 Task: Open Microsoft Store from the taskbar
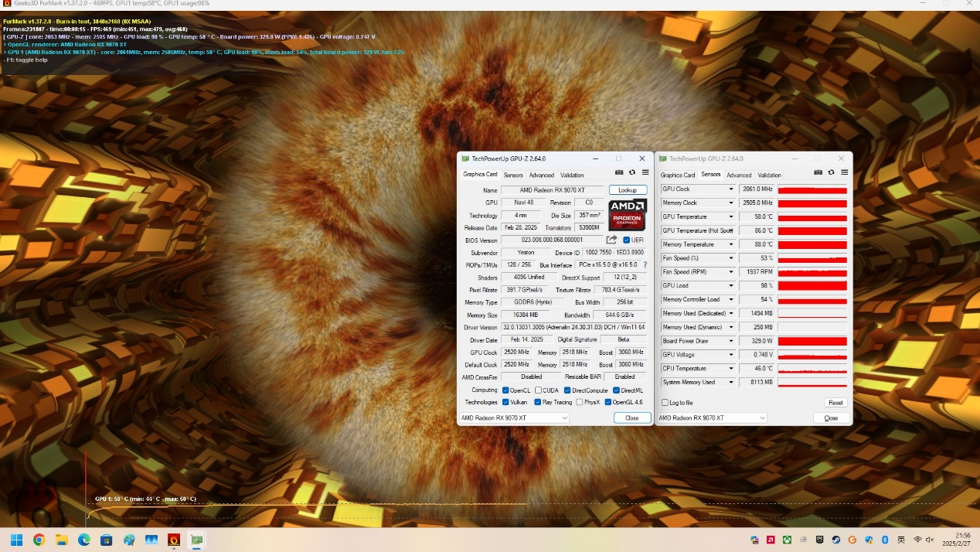coord(106,540)
